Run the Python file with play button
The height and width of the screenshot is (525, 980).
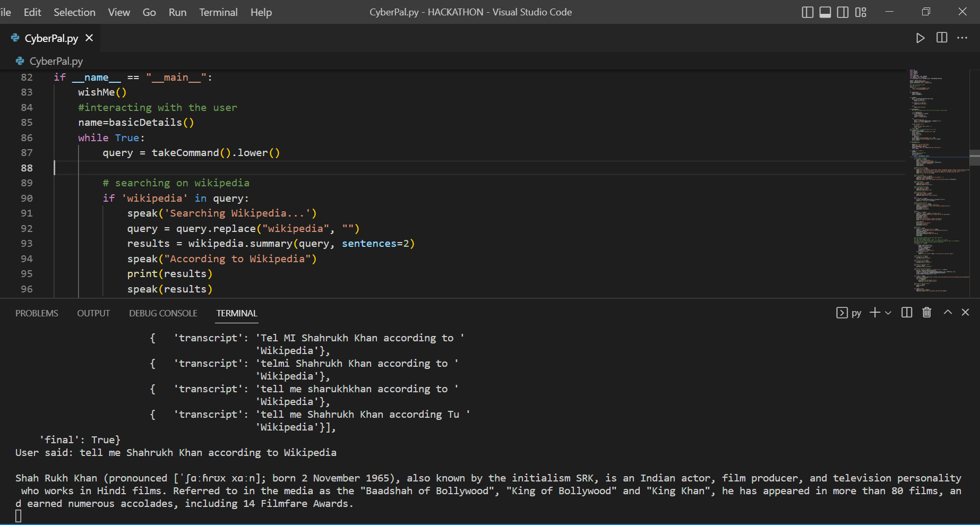(x=920, y=38)
